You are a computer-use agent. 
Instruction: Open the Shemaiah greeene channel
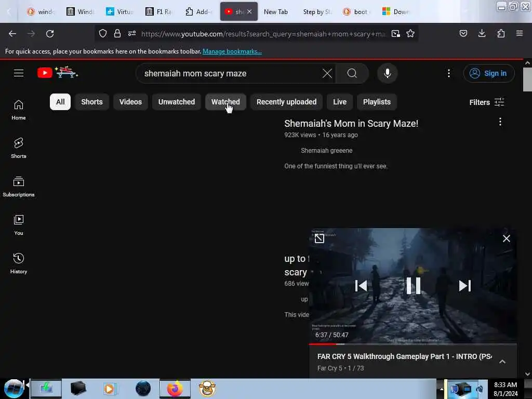pos(326,150)
